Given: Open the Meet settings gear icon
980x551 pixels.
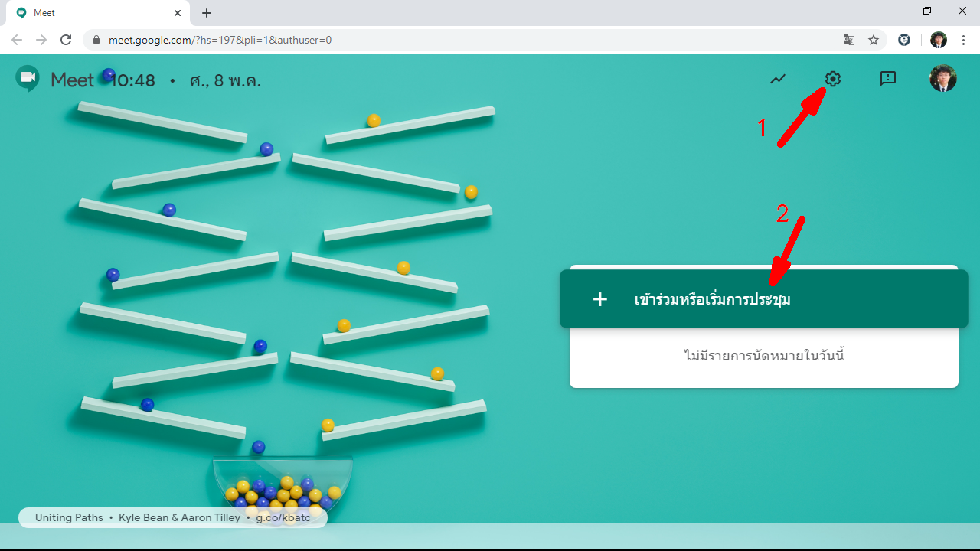Looking at the screenshot, I should point(833,79).
